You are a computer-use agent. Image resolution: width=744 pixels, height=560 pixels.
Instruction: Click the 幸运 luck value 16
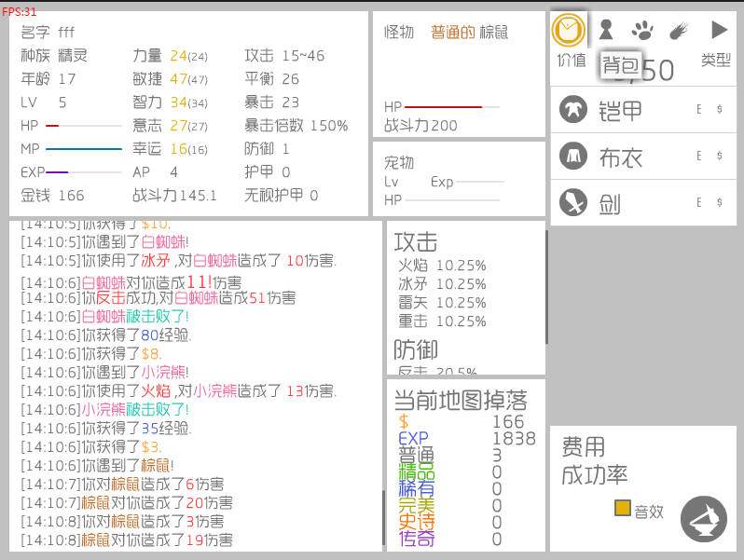coord(178,149)
